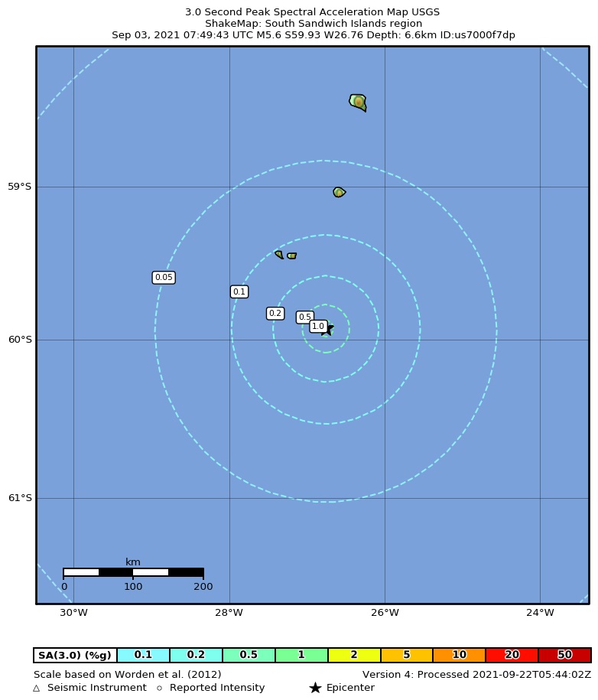This screenshot has width=598, height=700.
Task: Pick the amber 5 legend swatch
Action: pos(406,655)
